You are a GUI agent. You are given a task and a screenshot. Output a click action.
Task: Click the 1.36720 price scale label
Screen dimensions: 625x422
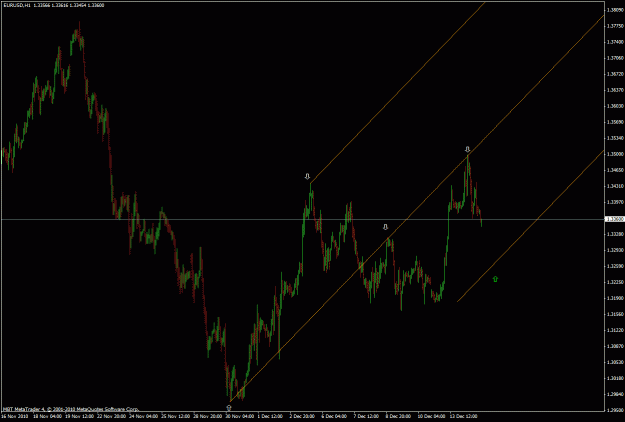point(615,74)
